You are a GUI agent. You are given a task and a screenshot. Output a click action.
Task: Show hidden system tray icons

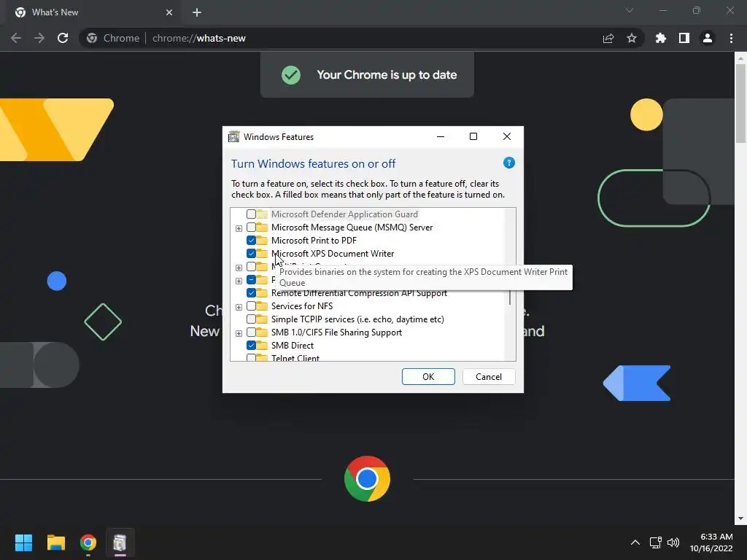tap(635, 542)
